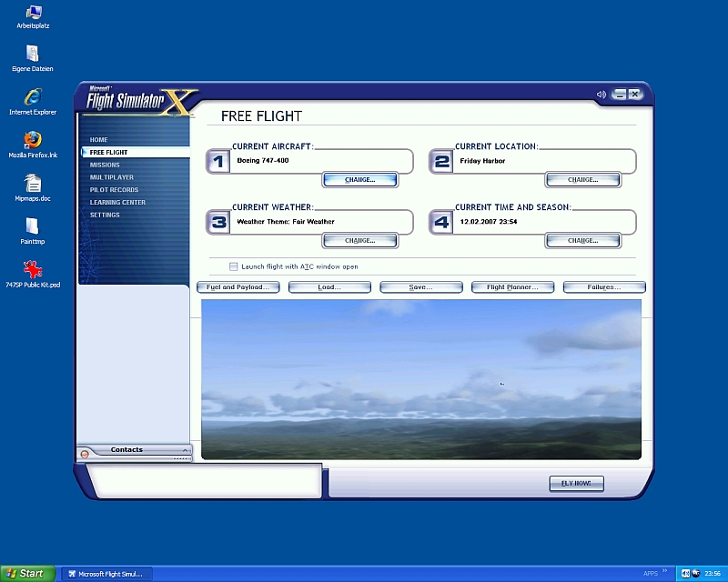Minimize the Flight Simulator window

pyautogui.click(x=619, y=95)
